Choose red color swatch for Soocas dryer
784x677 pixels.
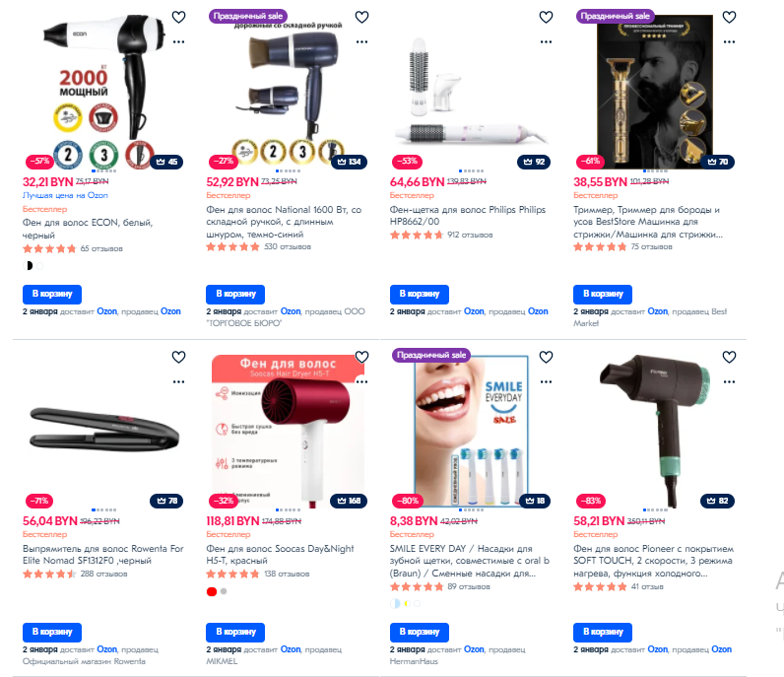212,591
